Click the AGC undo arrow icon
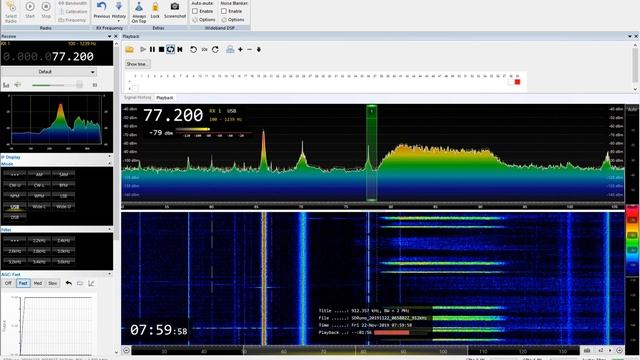 click(x=69, y=283)
